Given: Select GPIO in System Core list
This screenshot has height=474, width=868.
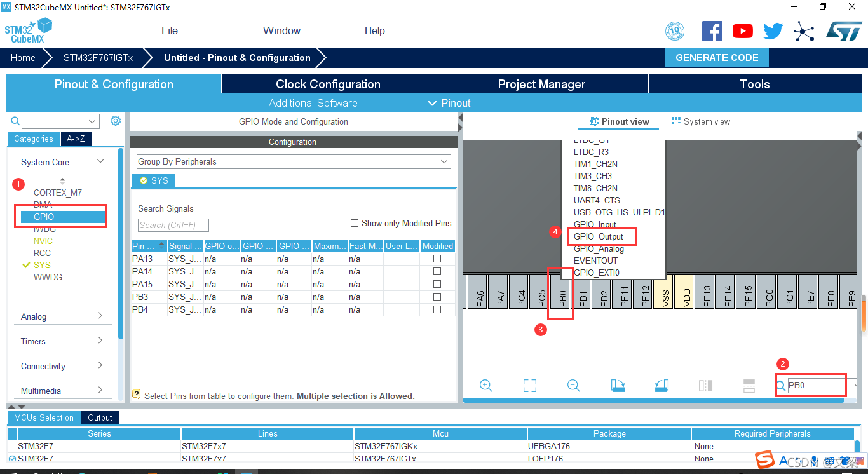Looking at the screenshot, I should click(62, 217).
